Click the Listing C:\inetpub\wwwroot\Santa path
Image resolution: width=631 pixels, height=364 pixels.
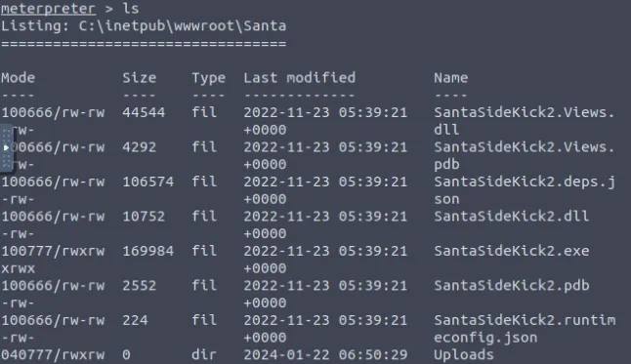coord(144,26)
